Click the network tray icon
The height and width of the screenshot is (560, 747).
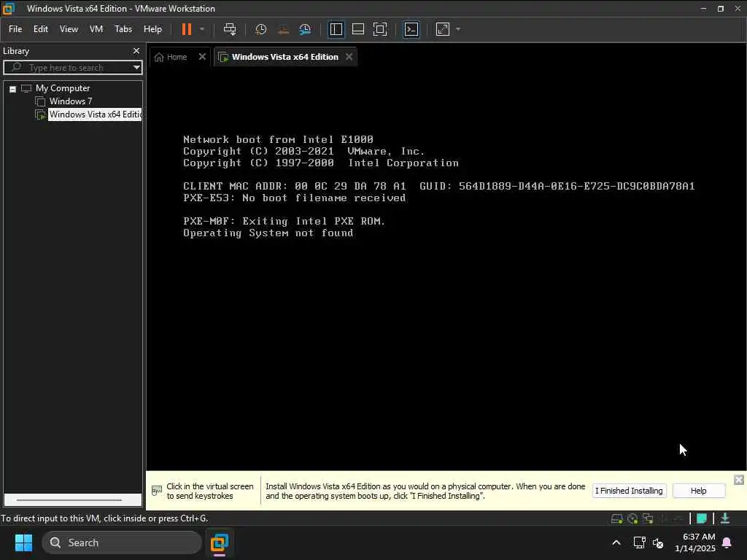[x=639, y=542]
